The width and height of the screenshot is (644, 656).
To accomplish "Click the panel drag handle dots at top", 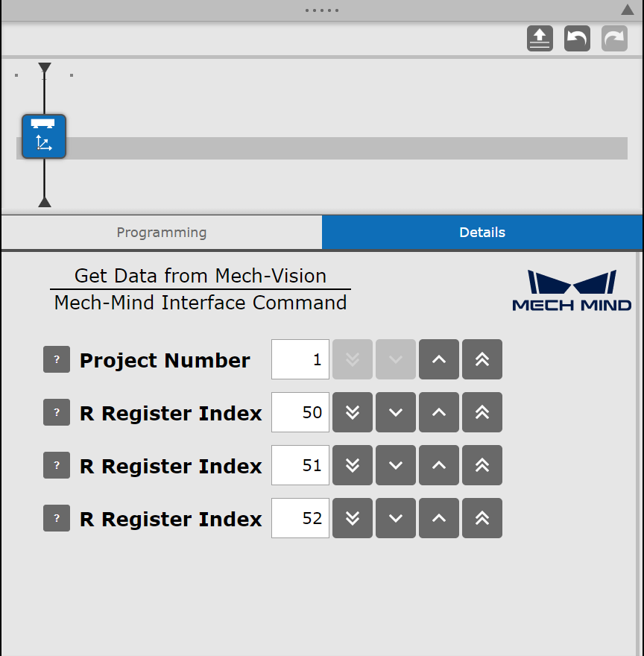I will point(322,10).
